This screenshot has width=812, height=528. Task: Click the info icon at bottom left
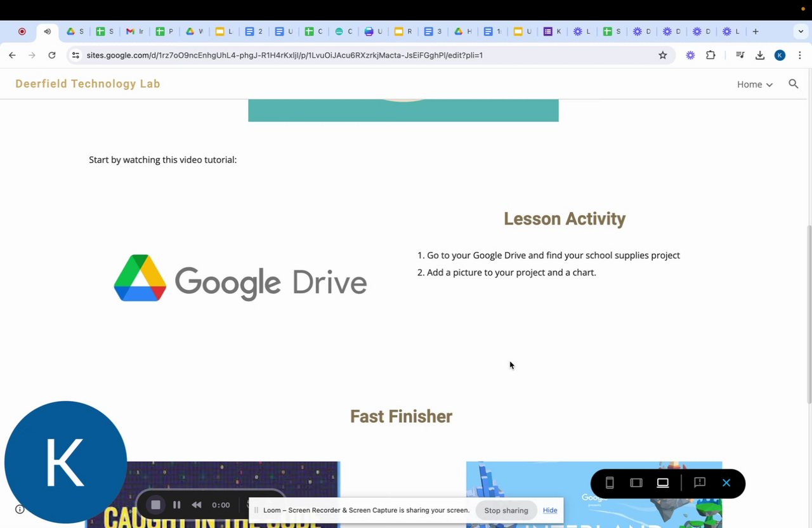point(20,509)
